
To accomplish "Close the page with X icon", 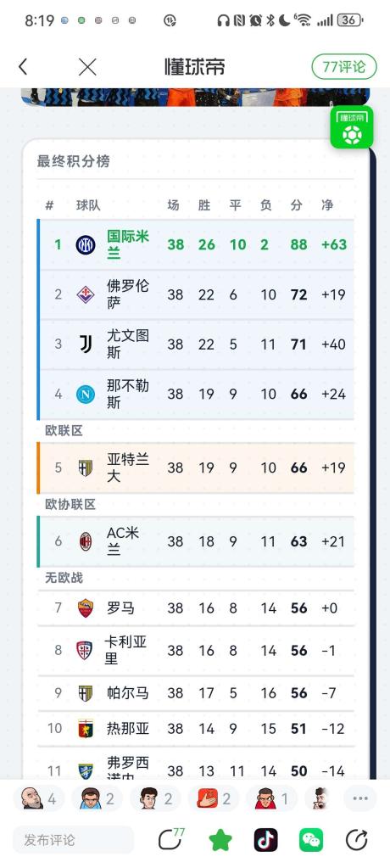I will pyautogui.click(x=87, y=67).
